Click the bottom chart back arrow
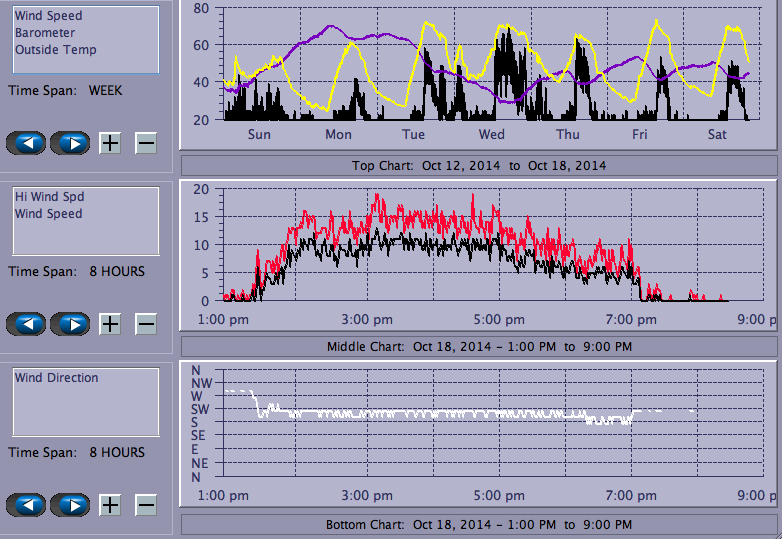This screenshot has height=539, width=782. coord(26,505)
